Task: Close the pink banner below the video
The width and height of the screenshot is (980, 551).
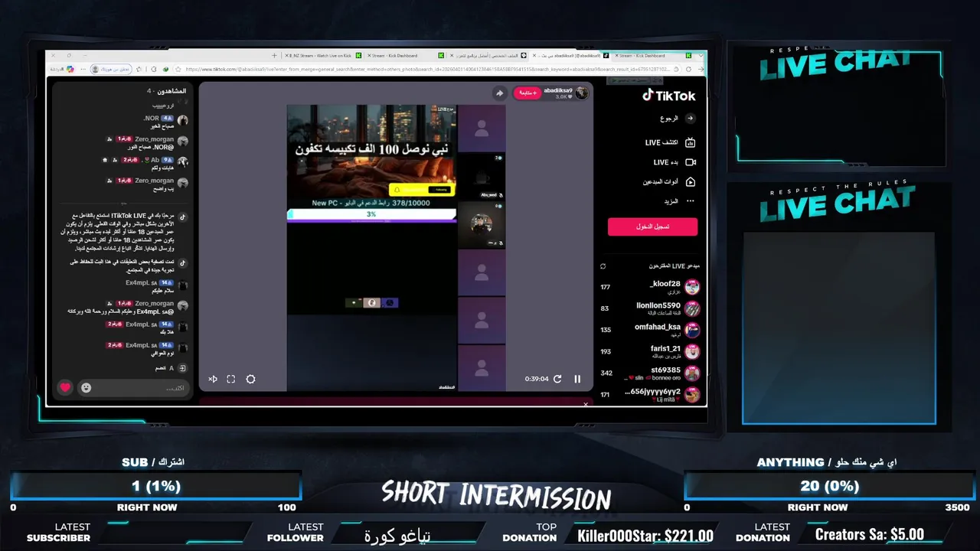Action: [x=586, y=404]
